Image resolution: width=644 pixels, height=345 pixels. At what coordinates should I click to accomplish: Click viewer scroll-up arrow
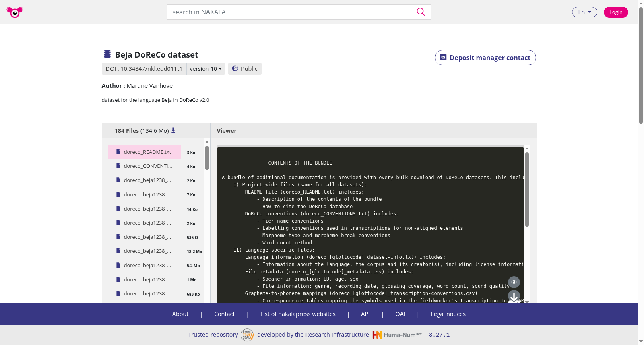point(527,149)
